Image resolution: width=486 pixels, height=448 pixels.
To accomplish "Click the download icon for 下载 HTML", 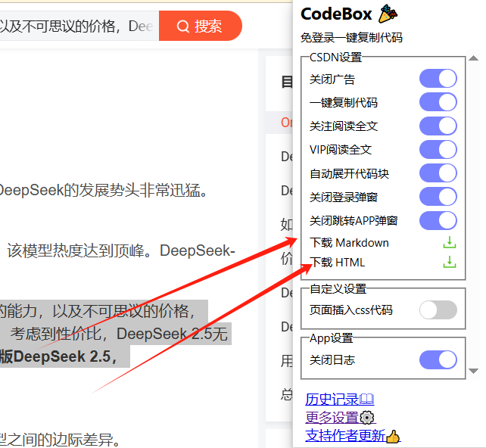I will (450, 262).
